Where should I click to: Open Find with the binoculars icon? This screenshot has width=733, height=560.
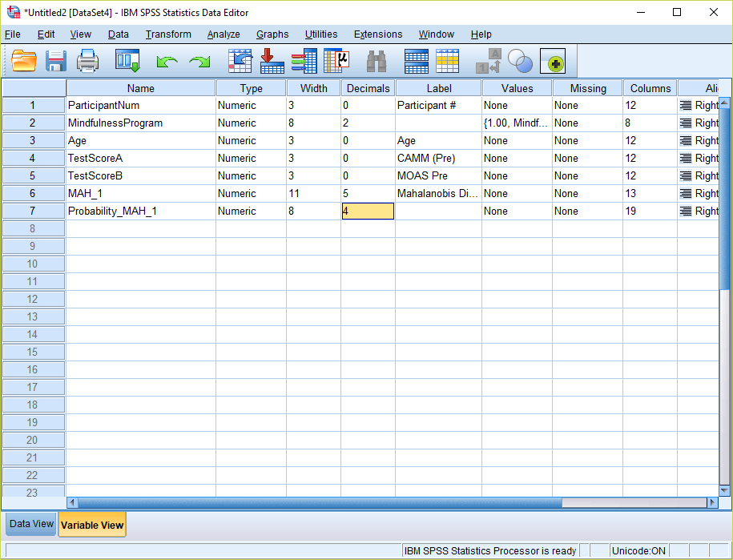click(377, 62)
